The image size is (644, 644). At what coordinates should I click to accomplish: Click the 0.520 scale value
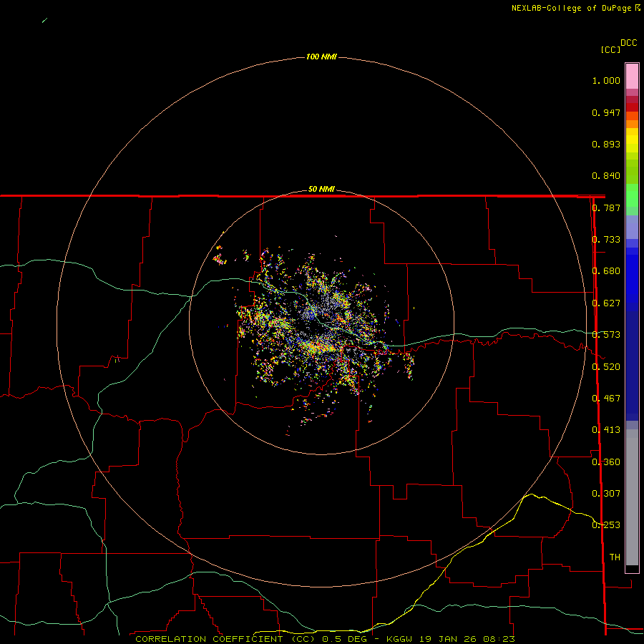(x=606, y=367)
